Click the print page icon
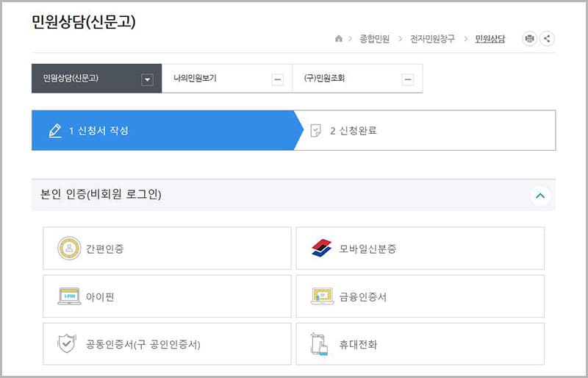 [529, 39]
